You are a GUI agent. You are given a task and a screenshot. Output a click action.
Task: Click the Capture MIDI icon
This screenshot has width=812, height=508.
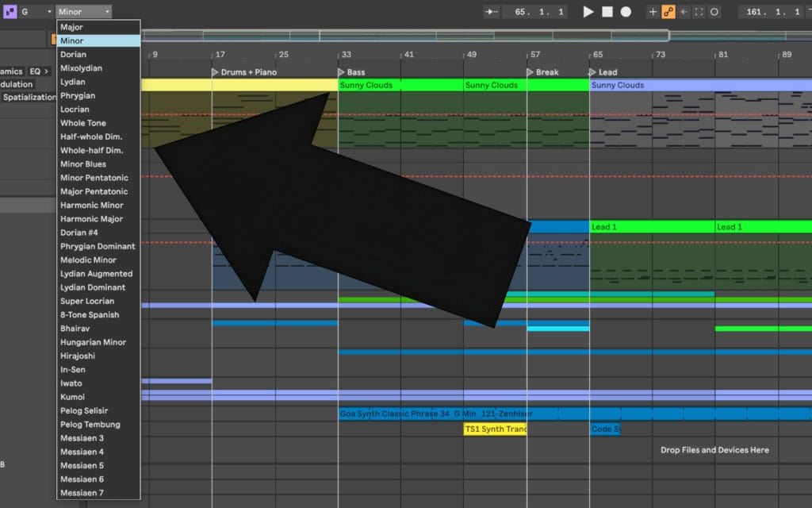coord(699,12)
